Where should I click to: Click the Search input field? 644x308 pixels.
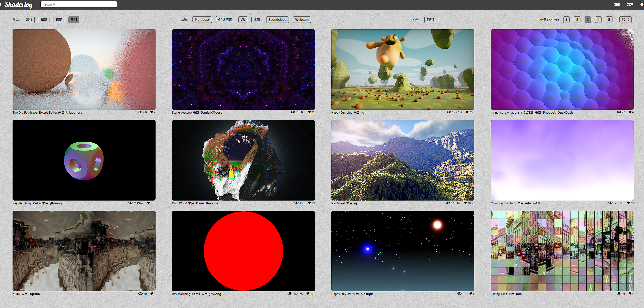pos(79,4)
